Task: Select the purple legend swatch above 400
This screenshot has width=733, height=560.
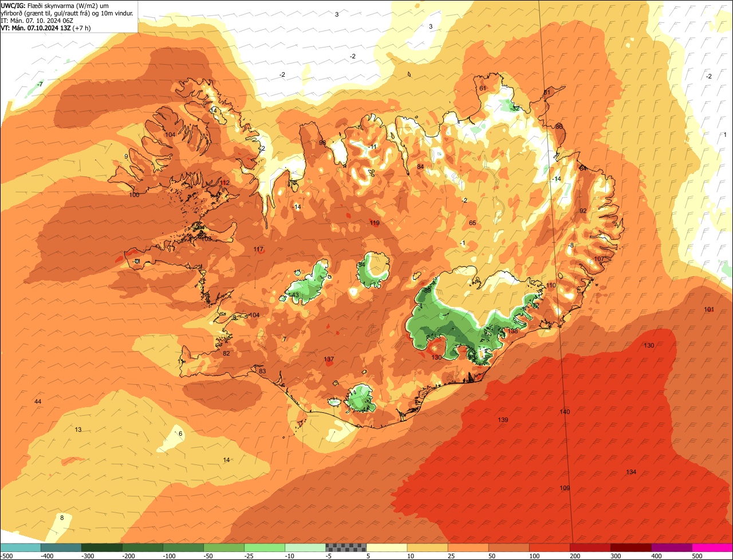Action: coord(671,547)
